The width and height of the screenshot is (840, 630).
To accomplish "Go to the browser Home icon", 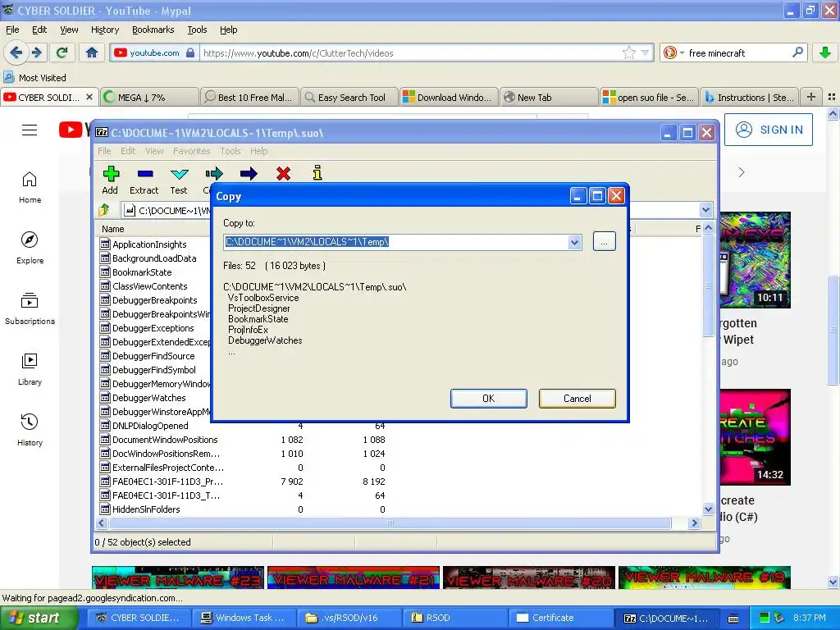I will tap(92, 52).
